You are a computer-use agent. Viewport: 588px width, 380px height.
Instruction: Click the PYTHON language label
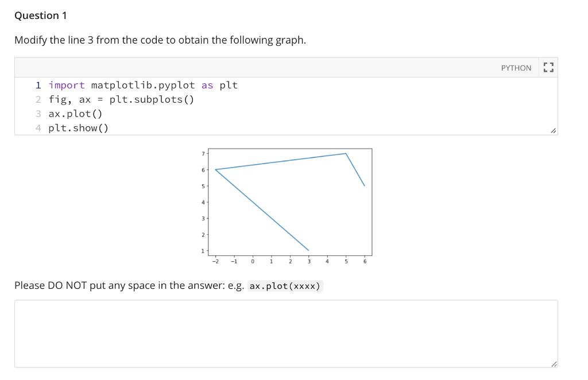[516, 68]
